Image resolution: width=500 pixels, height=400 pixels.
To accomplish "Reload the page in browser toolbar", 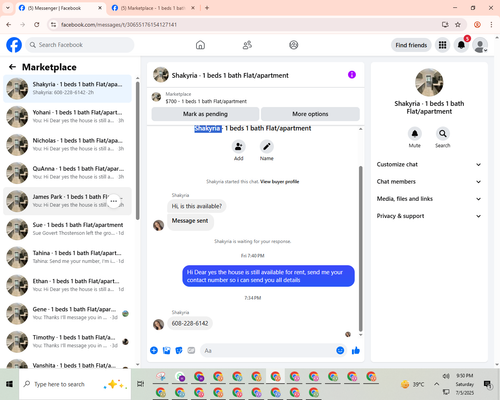I will pyautogui.click(x=37, y=25).
